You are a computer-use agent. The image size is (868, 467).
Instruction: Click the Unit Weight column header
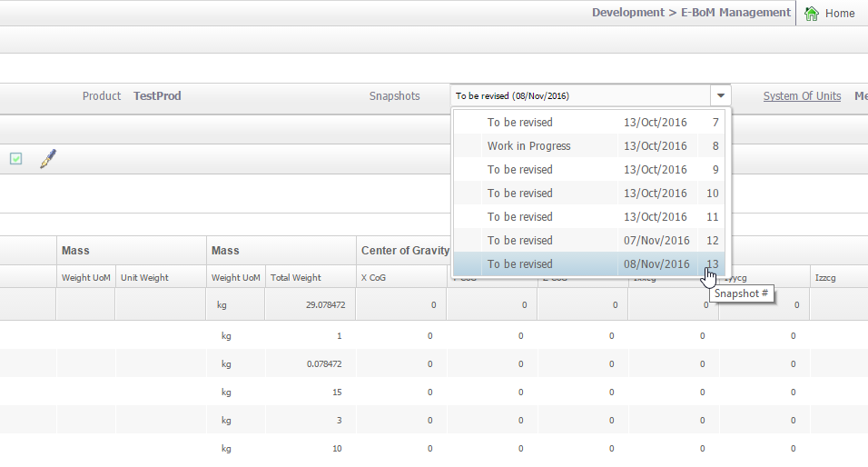(144, 278)
